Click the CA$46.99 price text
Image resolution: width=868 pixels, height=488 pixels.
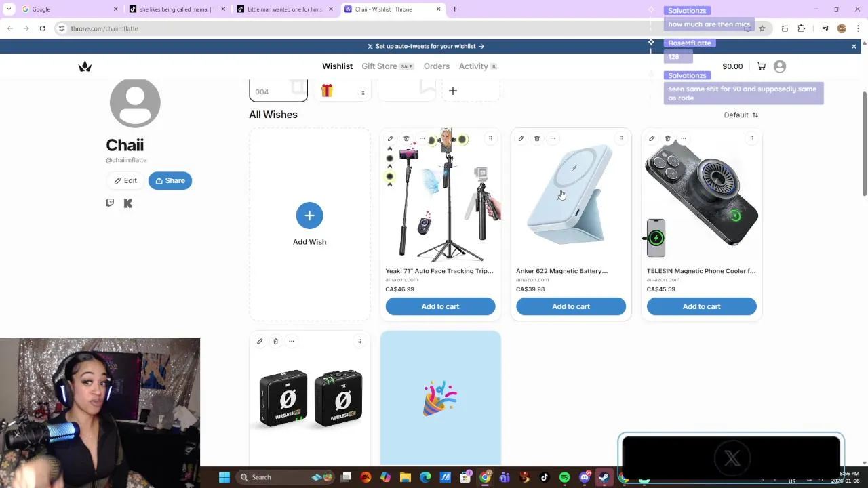point(399,289)
